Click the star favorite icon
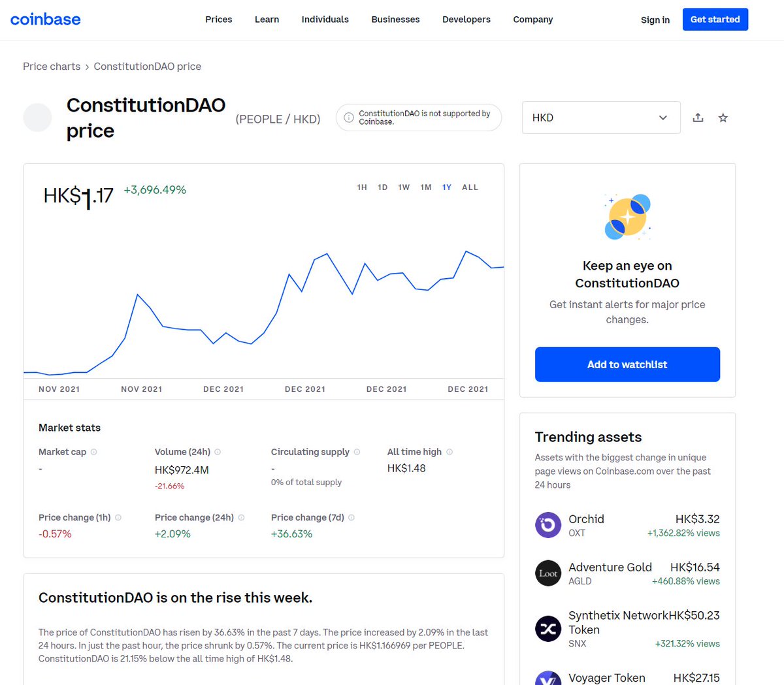784x685 pixels. click(x=723, y=118)
